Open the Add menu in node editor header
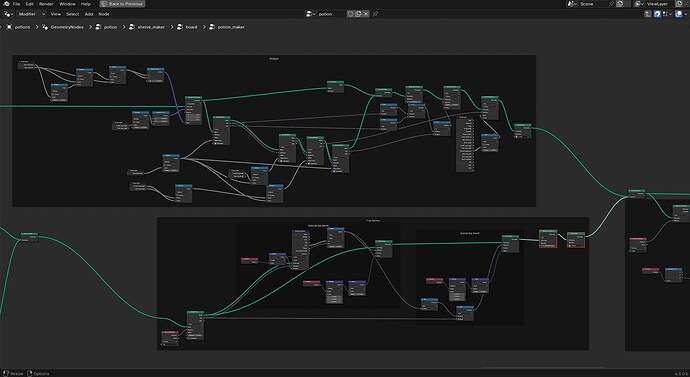 pos(88,14)
